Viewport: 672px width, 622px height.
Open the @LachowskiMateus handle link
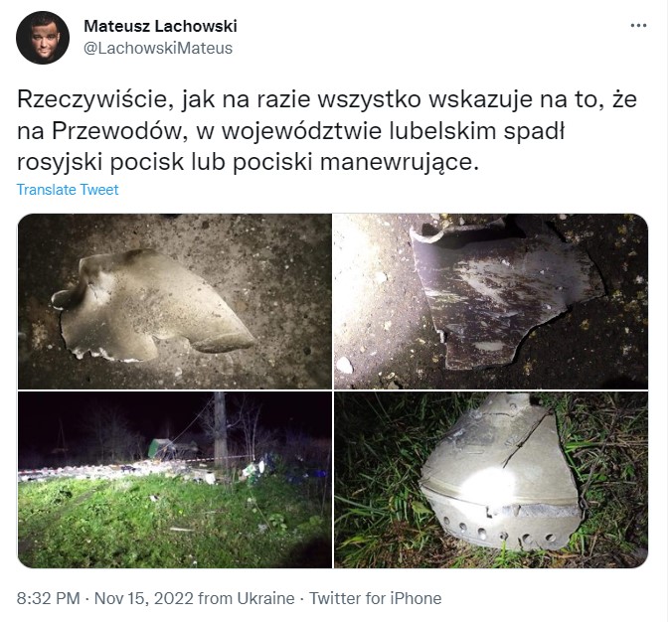158,49
